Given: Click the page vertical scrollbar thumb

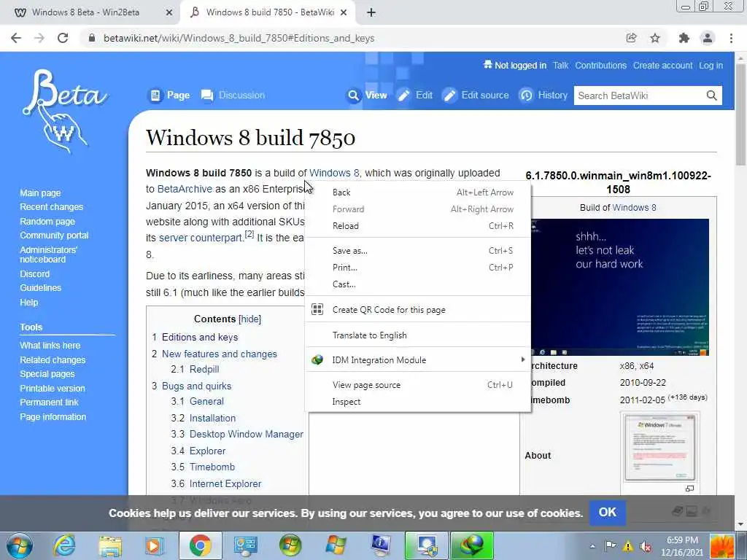Looking at the screenshot, I should [x=741, y=114].
